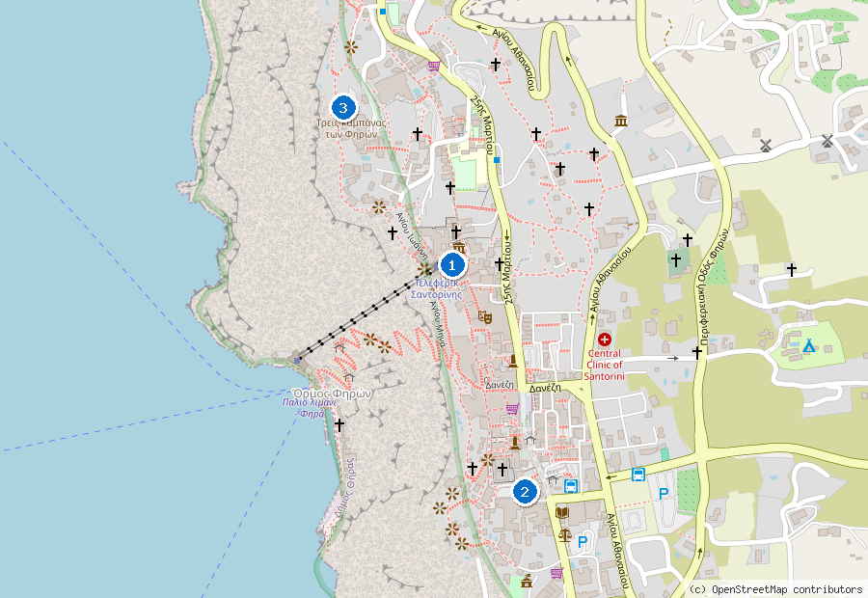Click map marker number 2
The image size is (868, 598).
tap(525, 492)
